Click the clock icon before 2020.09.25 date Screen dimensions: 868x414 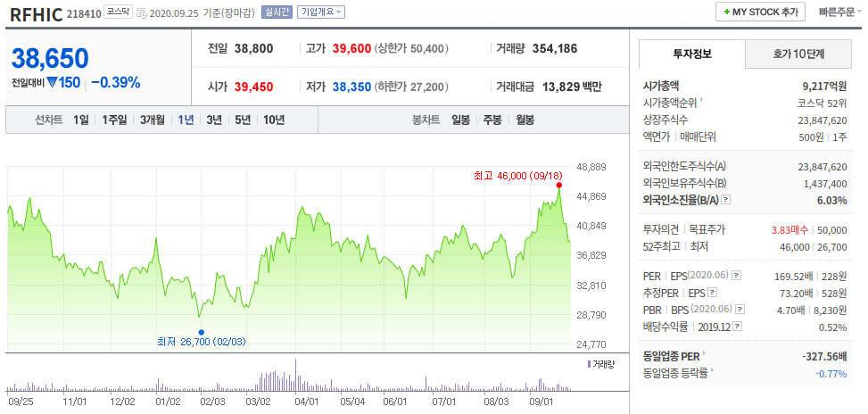click(142, 12)
